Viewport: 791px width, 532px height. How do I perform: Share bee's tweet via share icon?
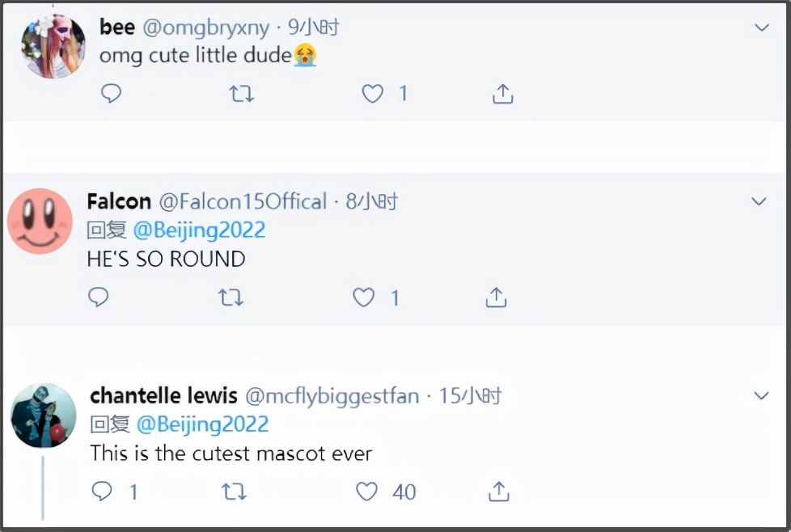point(502,95)
